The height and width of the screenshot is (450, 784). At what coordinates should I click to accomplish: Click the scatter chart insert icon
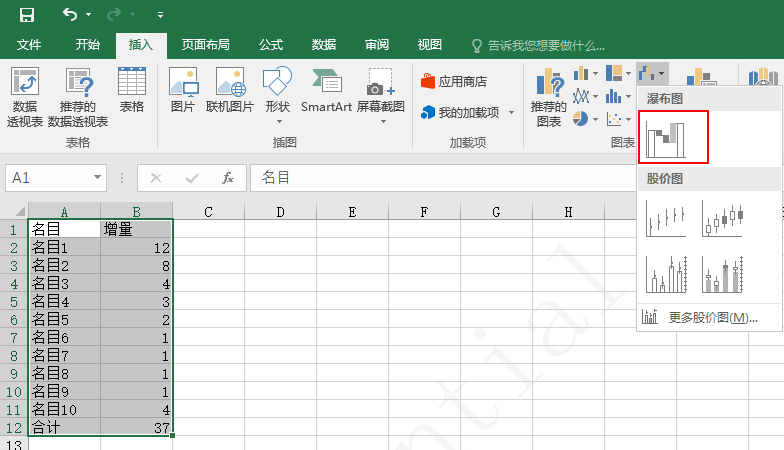(x=614, y=118)
